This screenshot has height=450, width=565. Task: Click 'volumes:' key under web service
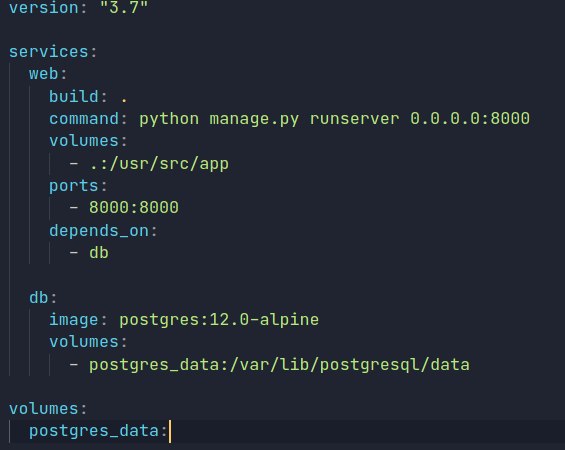click(88, 141)
